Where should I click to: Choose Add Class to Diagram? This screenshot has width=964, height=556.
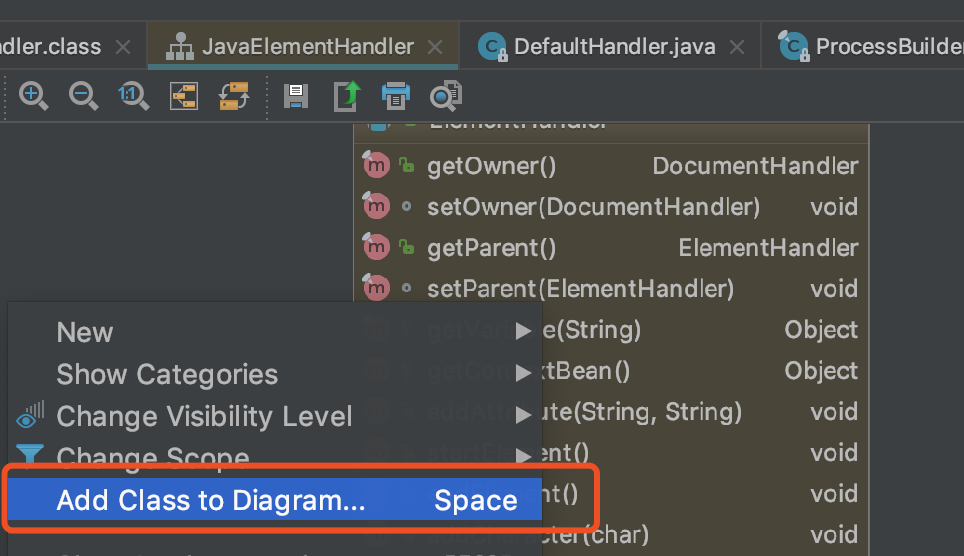[211, 501]
